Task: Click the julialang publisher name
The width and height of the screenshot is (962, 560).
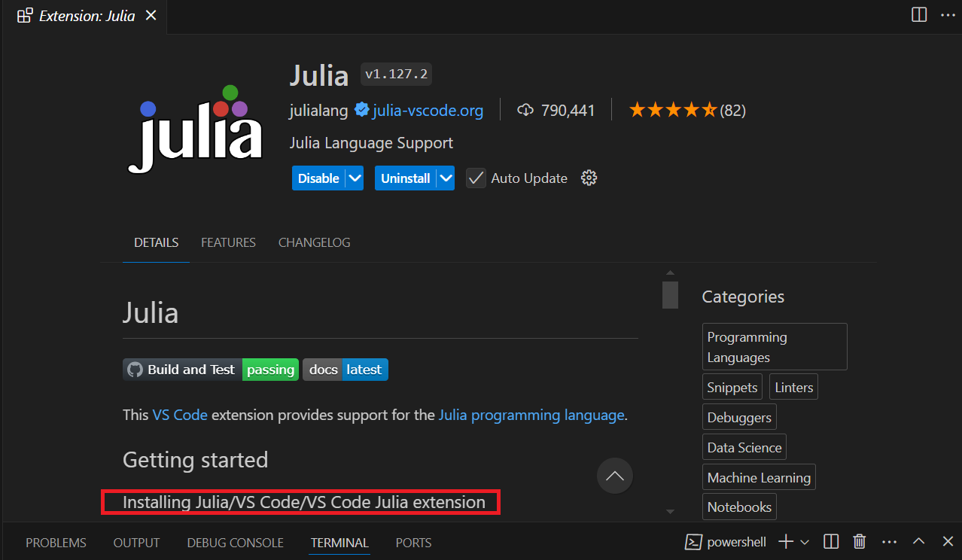Action: pyautogui.click(x=318, y=111)
